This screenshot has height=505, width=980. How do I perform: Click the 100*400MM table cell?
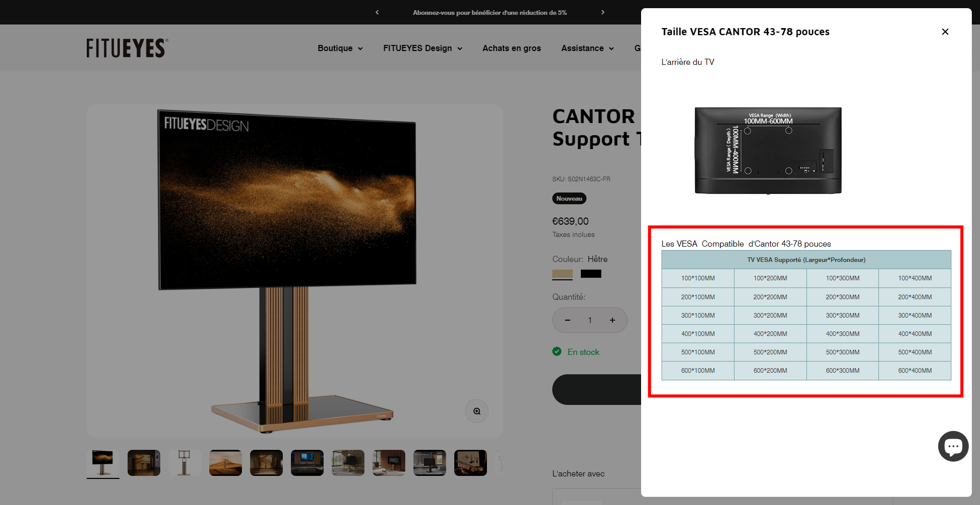click(x=915, y=278)
